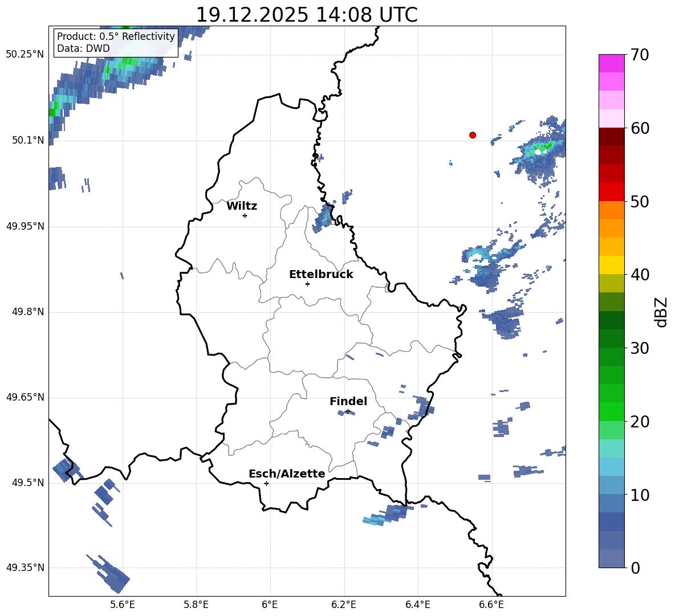Click the 49.8°N latitude label
This screenshot has height=616, width=675.
(28, 312)
